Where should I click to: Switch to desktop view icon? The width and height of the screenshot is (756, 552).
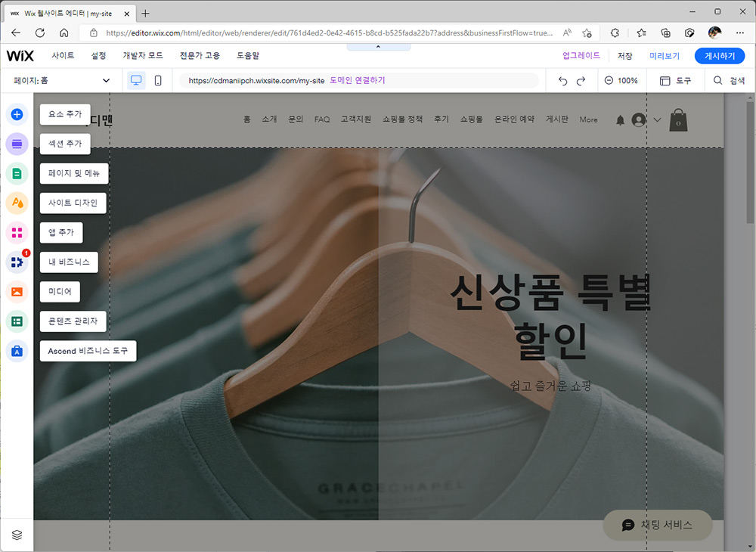click(x=136, y=80)
